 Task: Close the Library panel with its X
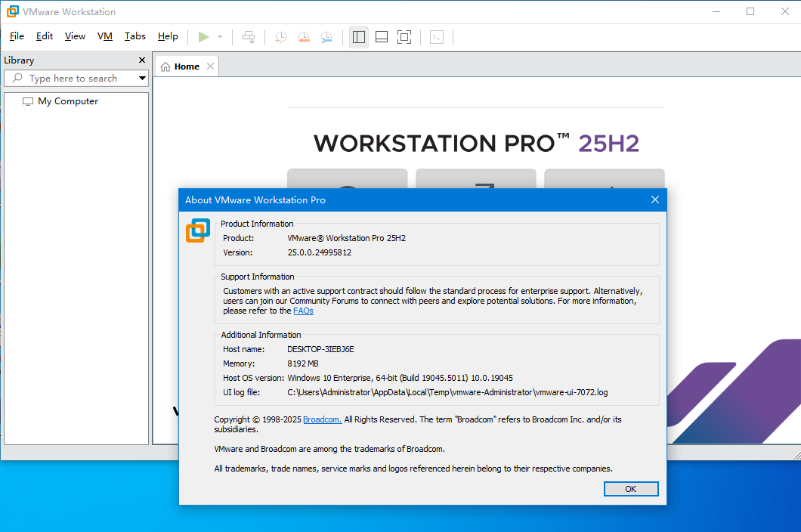(142, 60)
